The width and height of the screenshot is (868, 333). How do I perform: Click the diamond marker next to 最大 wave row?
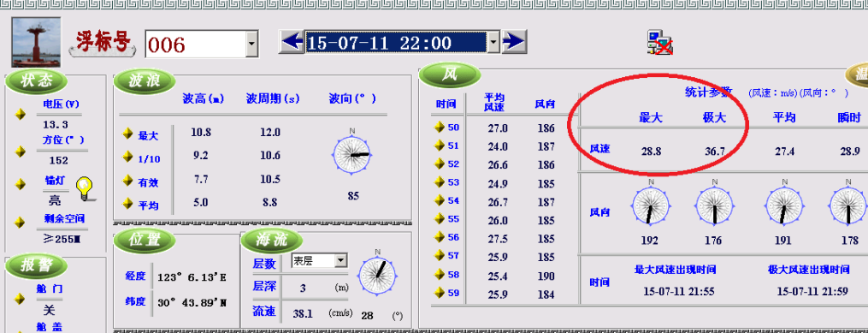(127, 134)
